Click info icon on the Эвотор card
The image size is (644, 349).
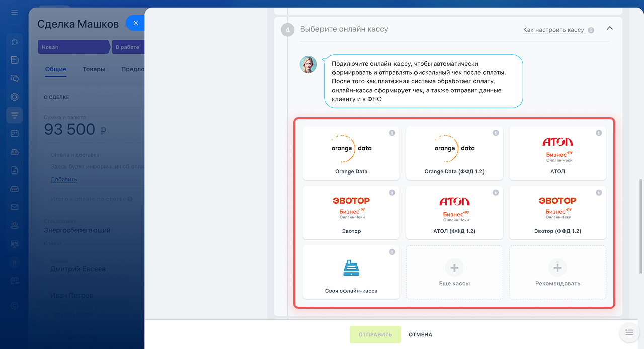[x=392, y=193]
